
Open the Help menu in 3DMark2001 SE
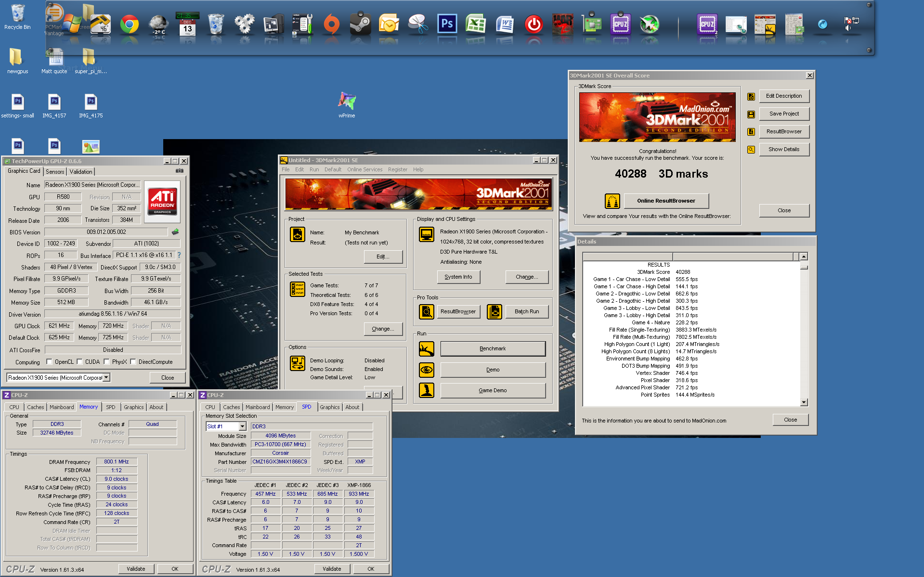418,169
